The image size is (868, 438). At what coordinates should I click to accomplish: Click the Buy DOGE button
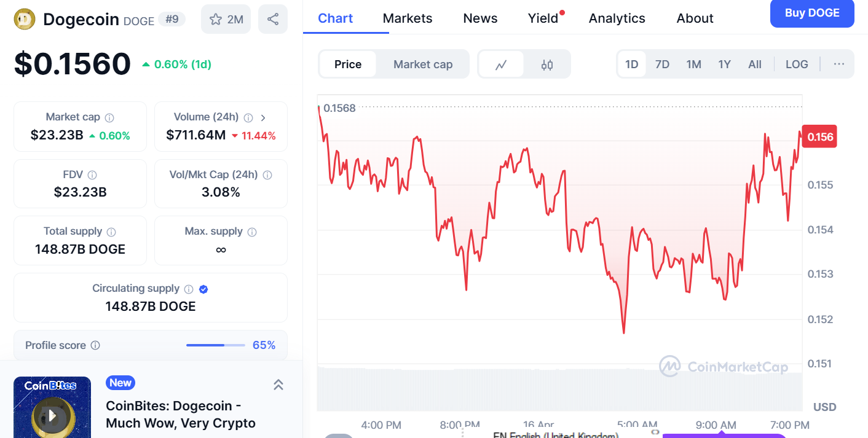pos(811,13)
